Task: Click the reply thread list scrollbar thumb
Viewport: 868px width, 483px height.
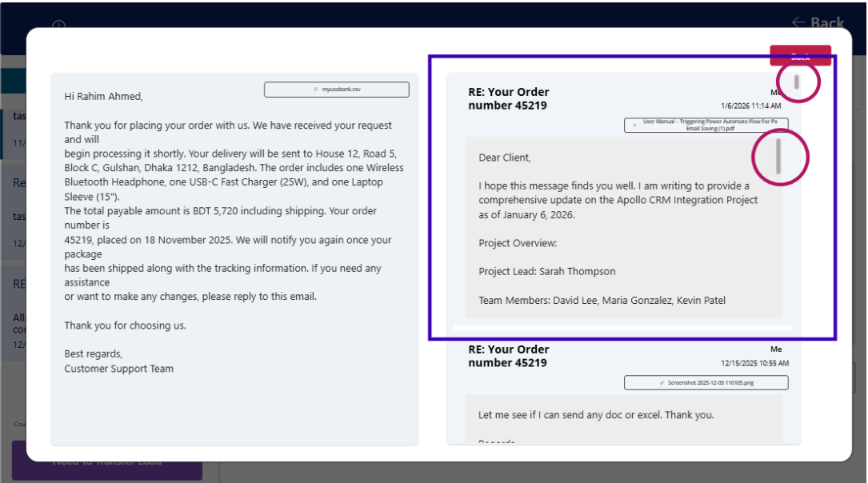Action: [797, 82]
